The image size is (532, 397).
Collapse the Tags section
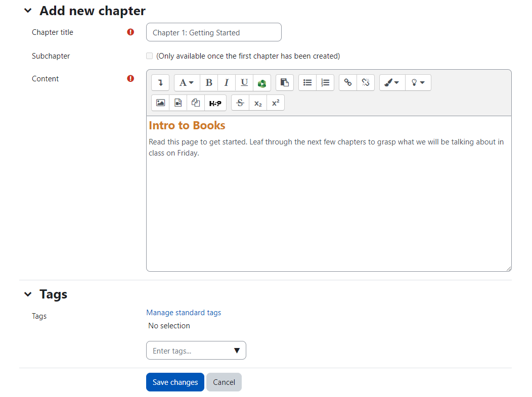click(28, 294)
